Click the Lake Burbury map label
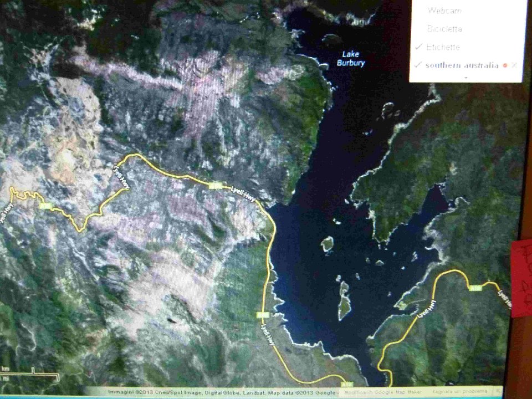This screenshot has width=532, height=399. 351,59
